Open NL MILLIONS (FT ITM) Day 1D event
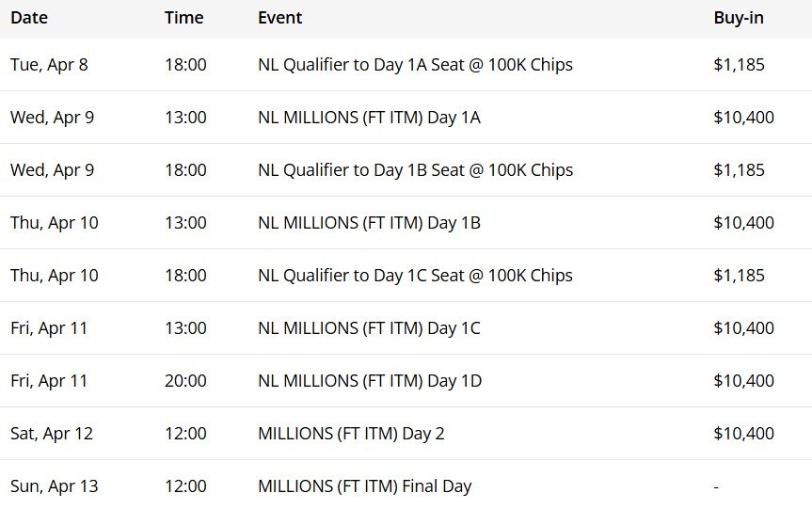Screen dimensions: 812x509 [x=369, y=381]
